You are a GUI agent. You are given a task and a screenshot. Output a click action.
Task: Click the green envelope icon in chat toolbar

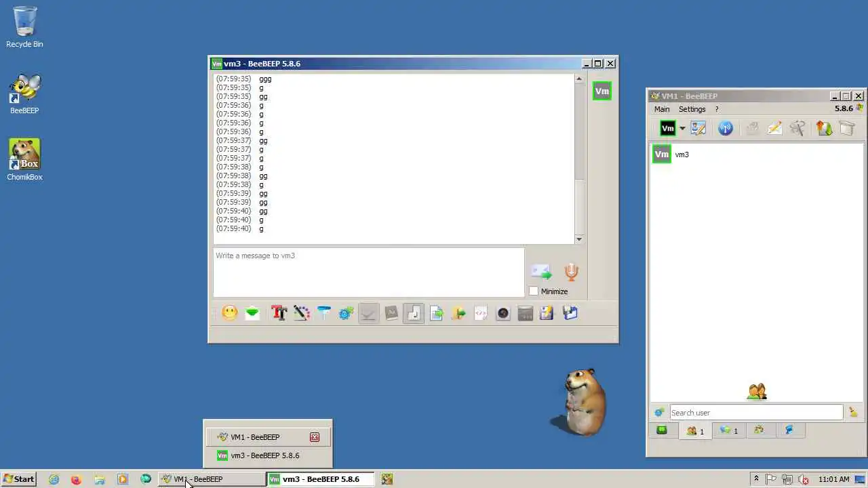[x=252, y=313]
